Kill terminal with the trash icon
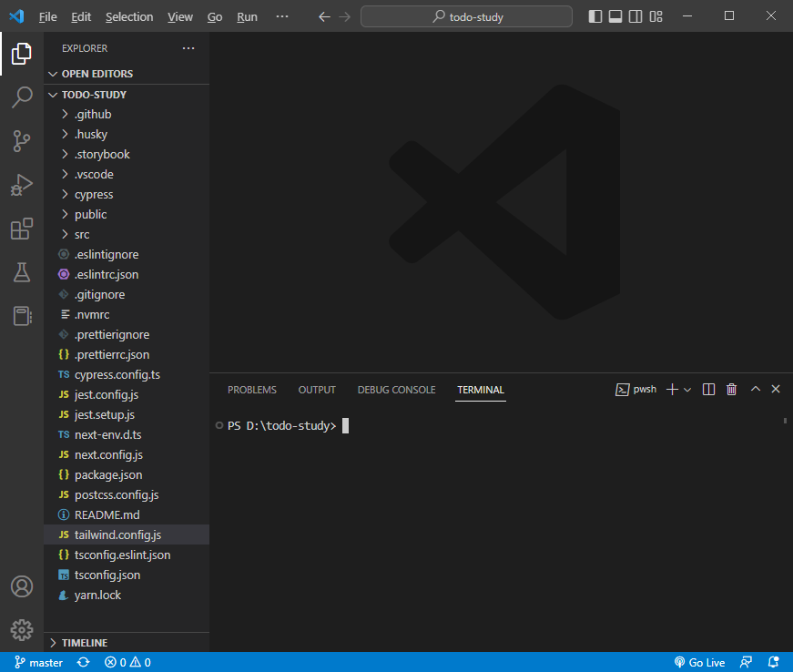The height and width of the screenshot is (672, 793). click(x=731, y=390)
